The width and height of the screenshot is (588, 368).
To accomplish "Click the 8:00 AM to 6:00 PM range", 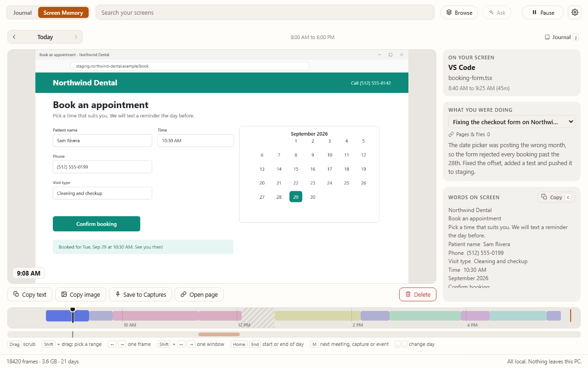I will pyautogui.click(x=312, y=37).
